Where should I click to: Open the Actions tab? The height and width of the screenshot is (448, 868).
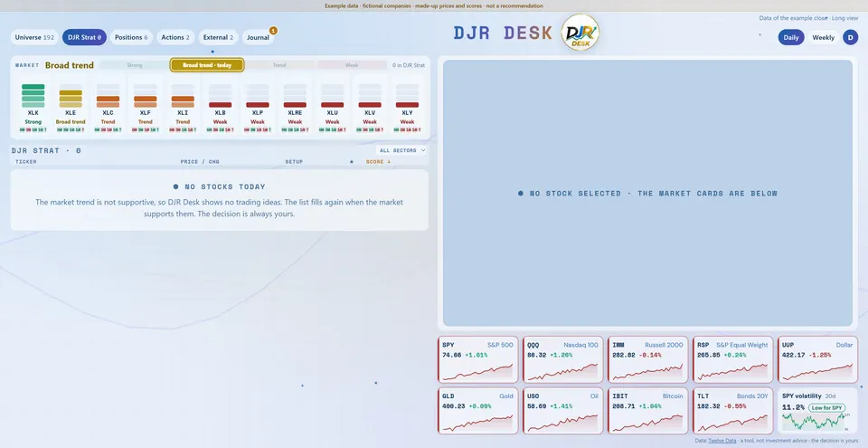coord(175,37)
